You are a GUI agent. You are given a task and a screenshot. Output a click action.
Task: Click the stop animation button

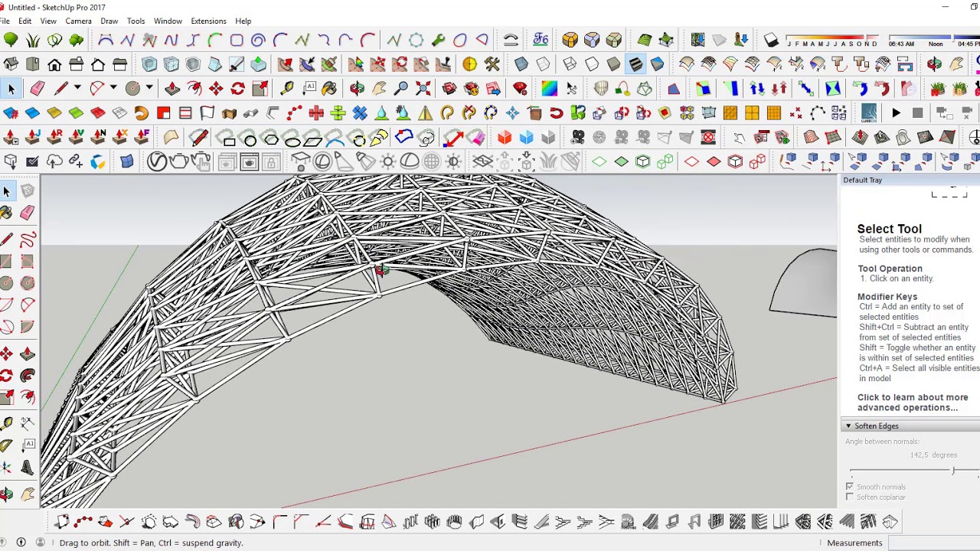[917, 113]
